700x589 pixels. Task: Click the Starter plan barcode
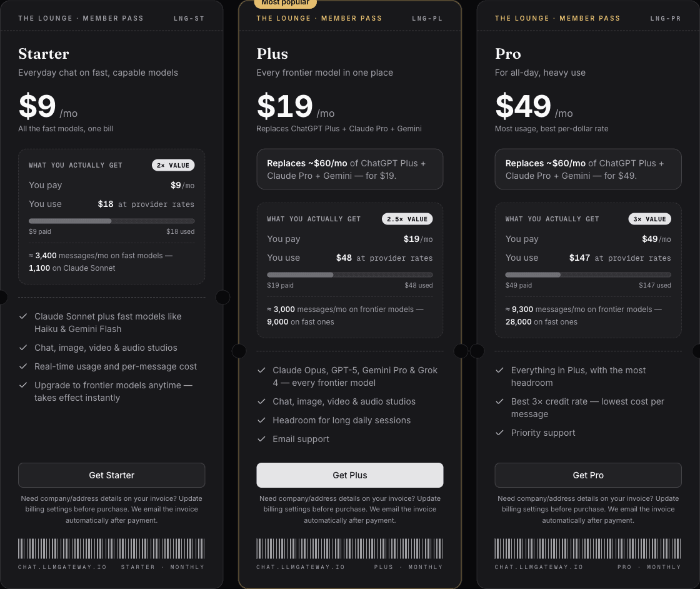click(112, 548)
